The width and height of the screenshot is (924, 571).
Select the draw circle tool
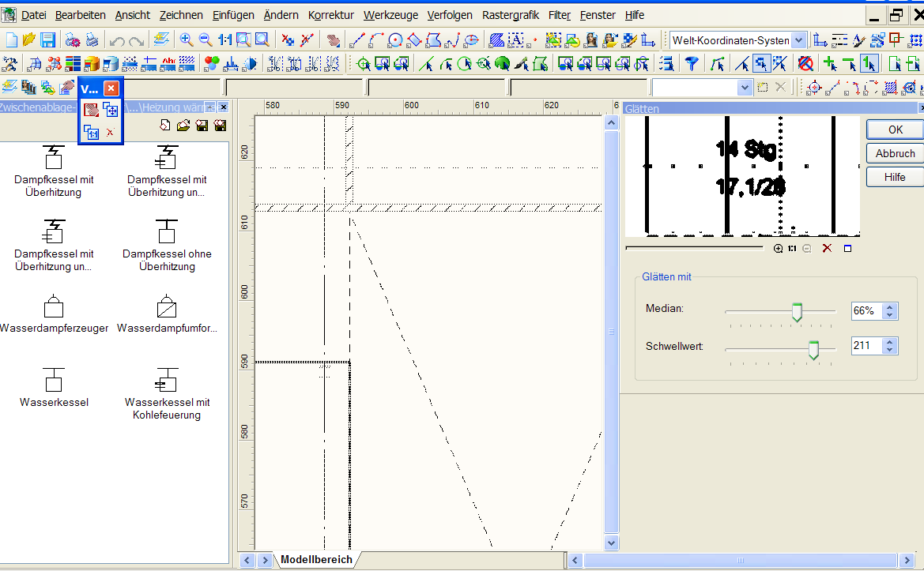coord(395,40)
